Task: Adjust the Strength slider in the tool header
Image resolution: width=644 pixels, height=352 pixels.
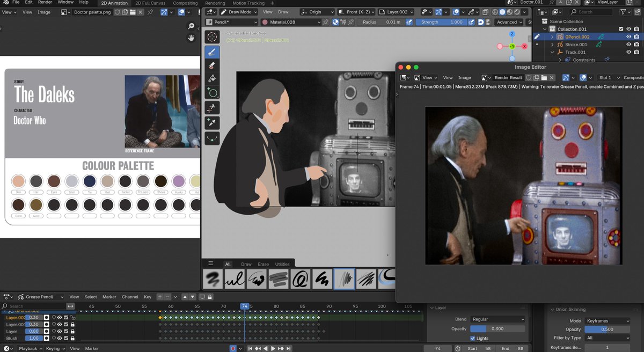Action: point(440,22)
